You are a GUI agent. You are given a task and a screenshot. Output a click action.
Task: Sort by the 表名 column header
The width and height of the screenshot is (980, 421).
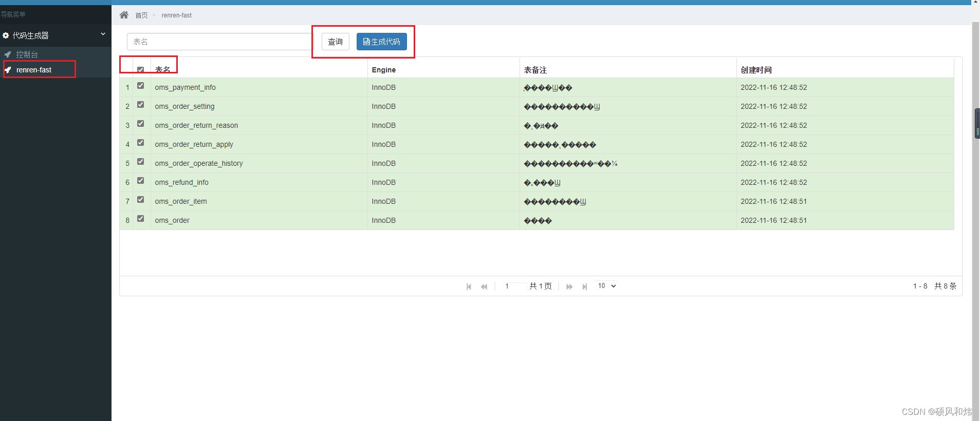click(x=163, y=70)
